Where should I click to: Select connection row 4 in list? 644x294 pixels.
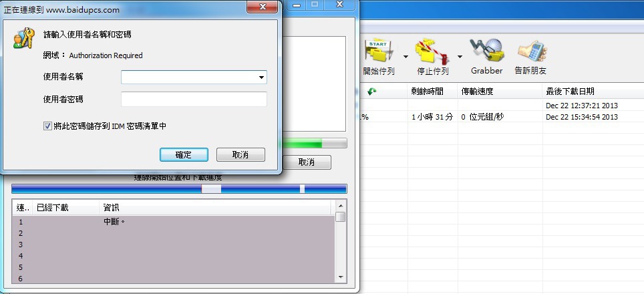[x=174, y=256]
